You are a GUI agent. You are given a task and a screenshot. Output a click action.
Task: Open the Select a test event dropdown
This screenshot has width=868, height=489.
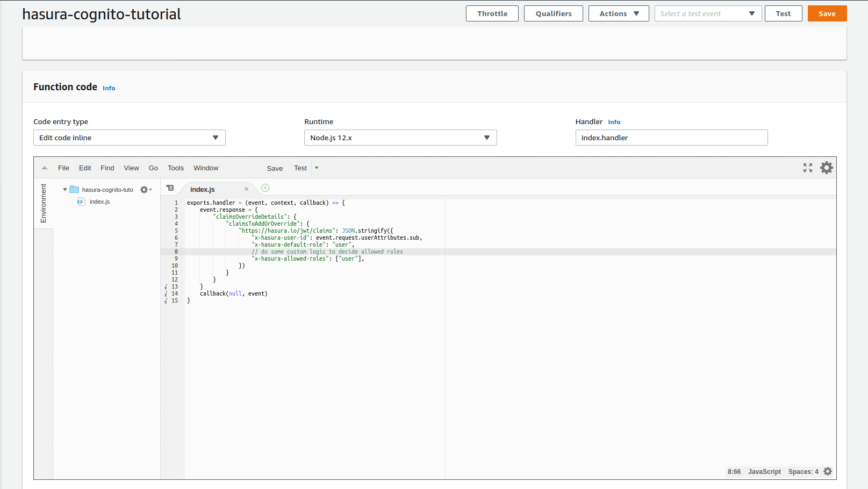707,13
